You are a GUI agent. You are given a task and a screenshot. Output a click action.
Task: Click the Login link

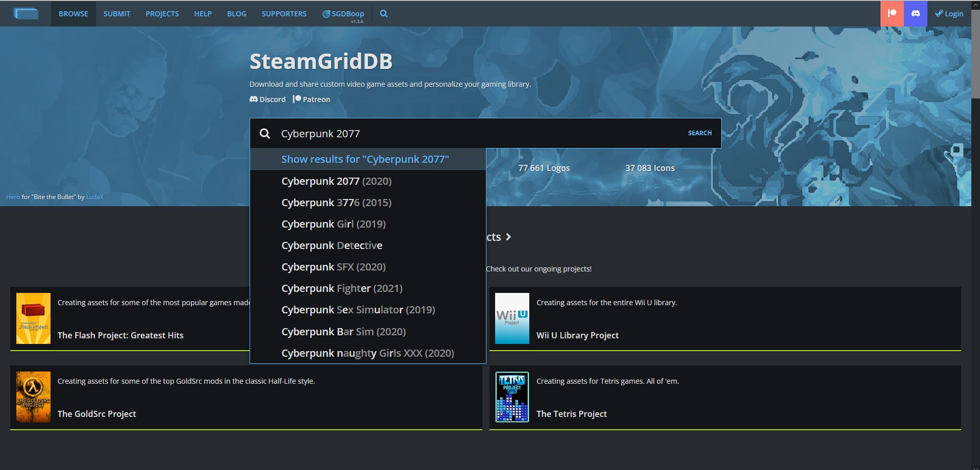click(x=949, y=14)
